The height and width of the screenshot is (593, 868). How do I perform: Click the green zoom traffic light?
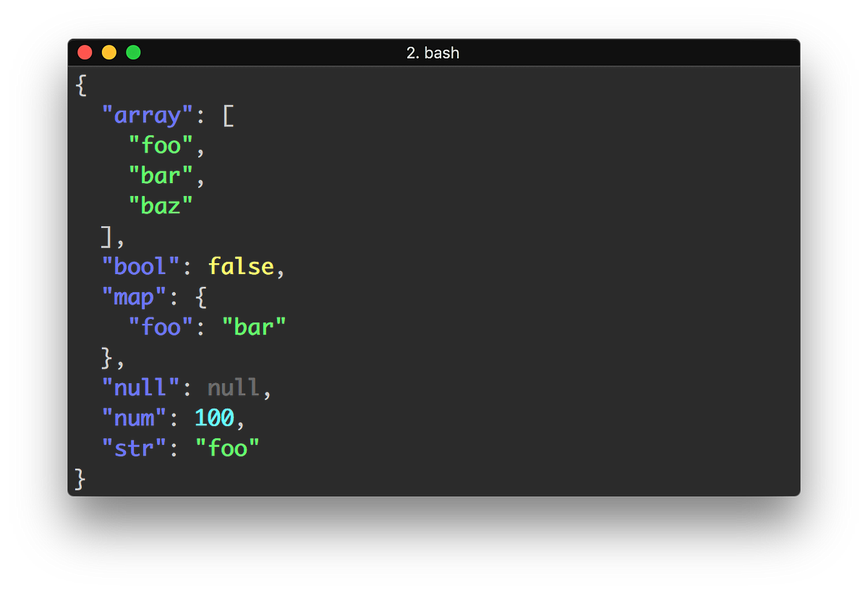[x=133, y=51]
